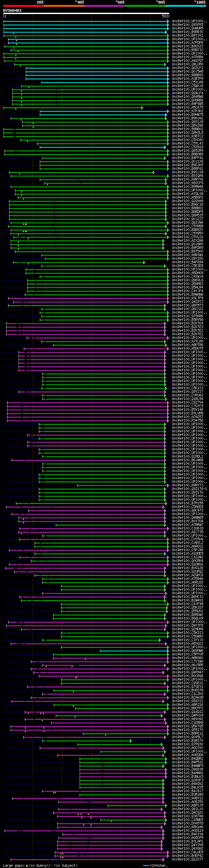The width and height of the screenshot is (209, 868).
Task: Select hit label UniRef100_C7GYC5
Action: (x=187, y=406)
